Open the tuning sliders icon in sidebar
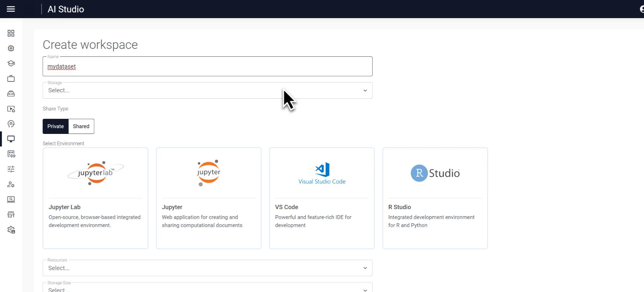 [11, 169]
